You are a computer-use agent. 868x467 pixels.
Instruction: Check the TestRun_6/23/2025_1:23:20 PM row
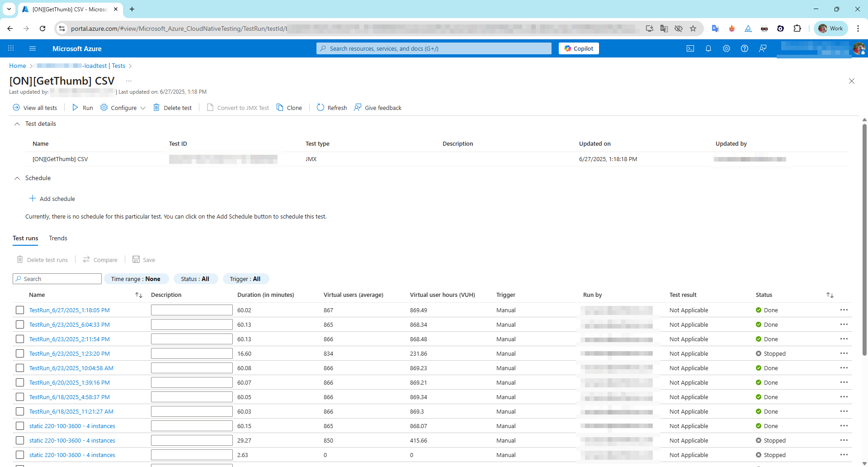click(x=20, y=353)
